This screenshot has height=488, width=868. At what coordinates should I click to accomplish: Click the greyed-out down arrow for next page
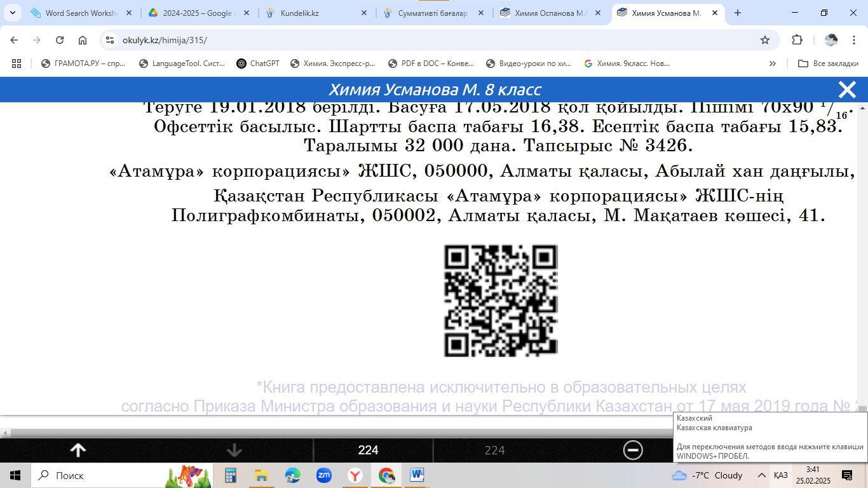[234, 451]
